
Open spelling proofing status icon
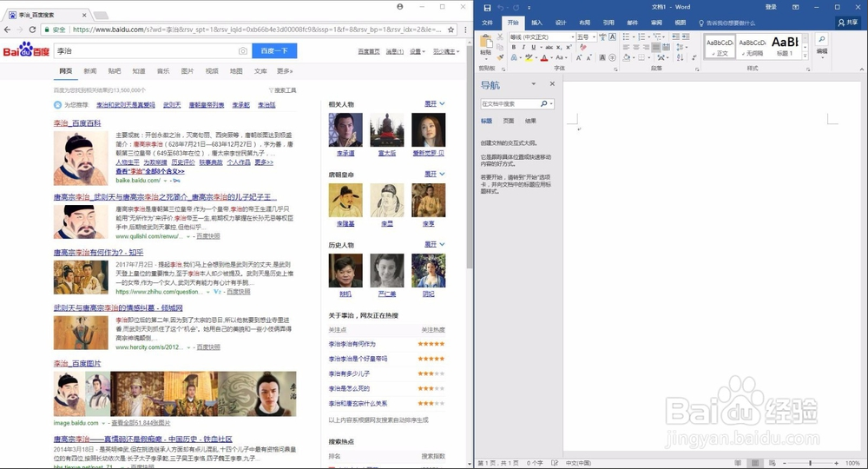pyautogui.click(x=555, y=463)
